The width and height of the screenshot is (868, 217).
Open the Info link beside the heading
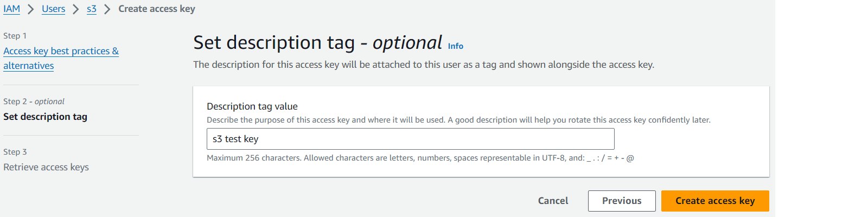click(x=455, y=46)
